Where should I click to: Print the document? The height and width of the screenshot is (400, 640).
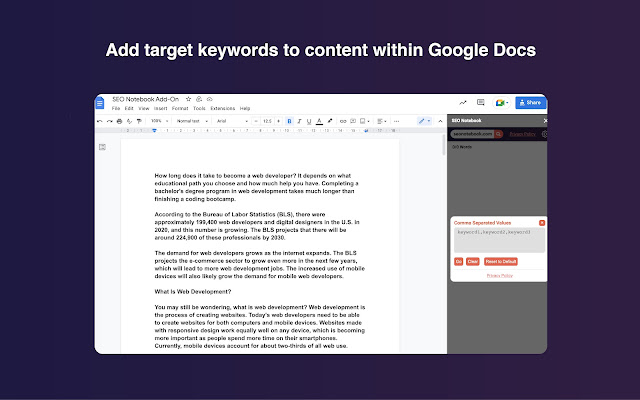119,121
